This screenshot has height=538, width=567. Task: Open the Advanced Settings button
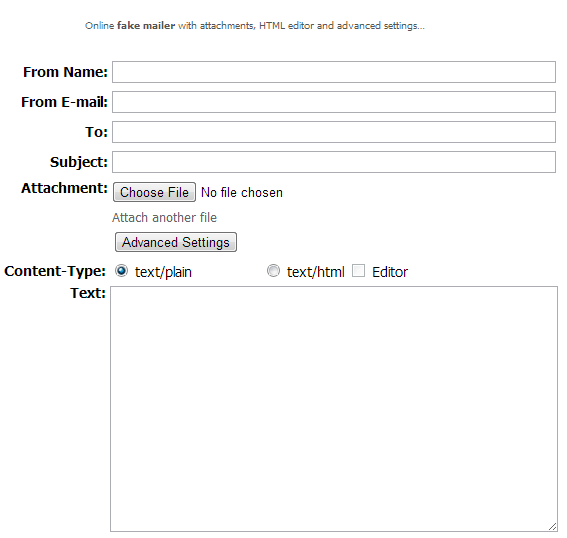click(176, 242)
